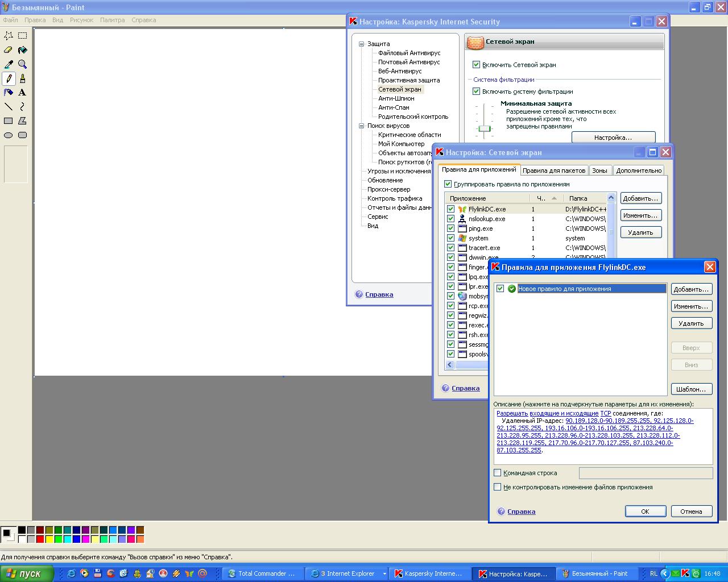This screenshot has width=728, height=582.
Task: Choose the Airbrush spray tool
Action: click(x=9, y=92)
